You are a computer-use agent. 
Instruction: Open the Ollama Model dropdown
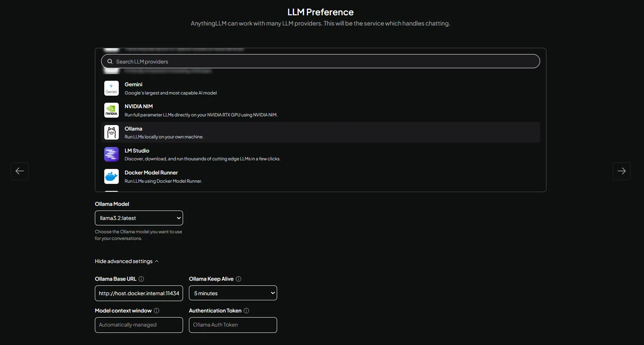(x=139, y=218)
